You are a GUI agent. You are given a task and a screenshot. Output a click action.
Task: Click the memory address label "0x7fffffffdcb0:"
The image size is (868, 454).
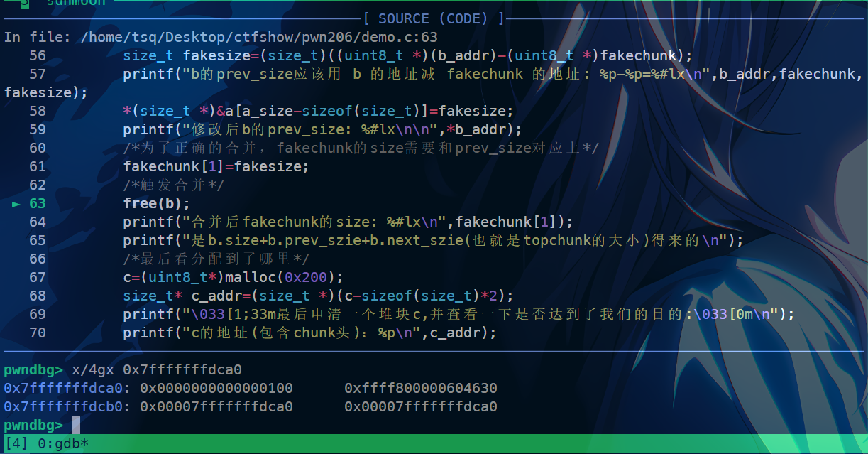67,407
